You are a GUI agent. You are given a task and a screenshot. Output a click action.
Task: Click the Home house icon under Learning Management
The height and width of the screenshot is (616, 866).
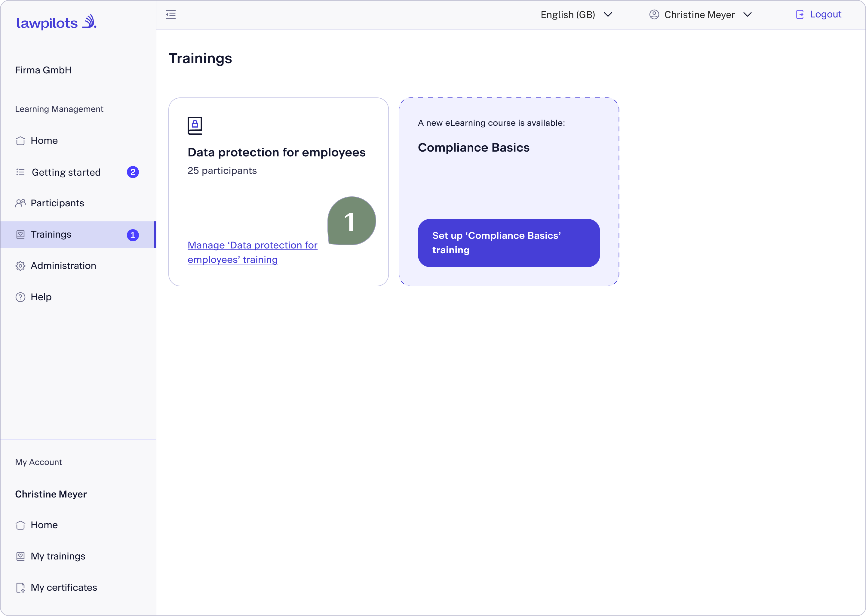click(x=20, y=141)
